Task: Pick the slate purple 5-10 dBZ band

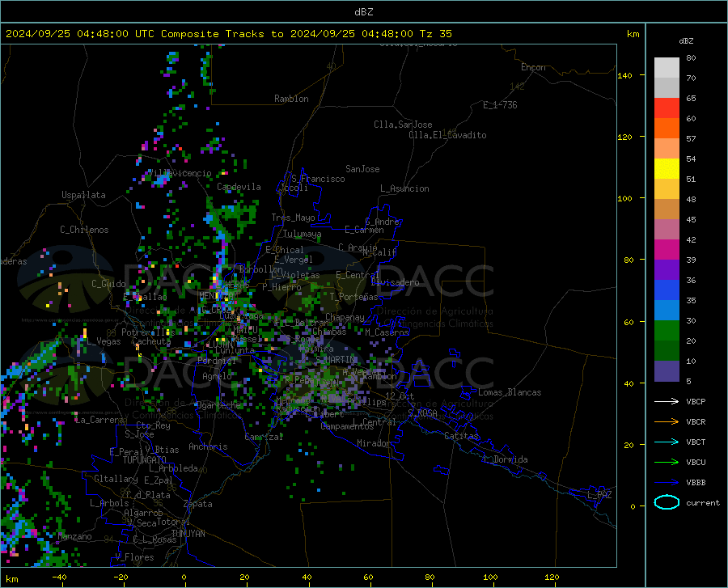Action: coord(667,371)
